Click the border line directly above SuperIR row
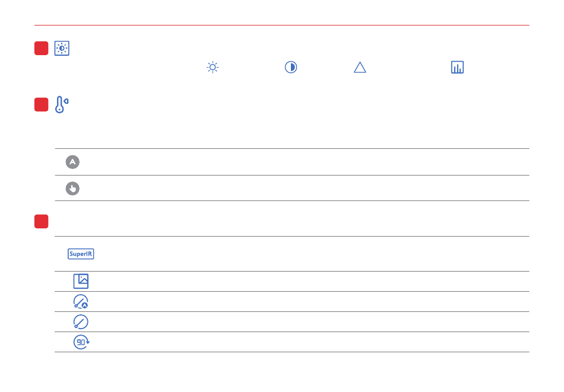Image resolution: width=564 pixels, height=392 pixels. [291, 237]
